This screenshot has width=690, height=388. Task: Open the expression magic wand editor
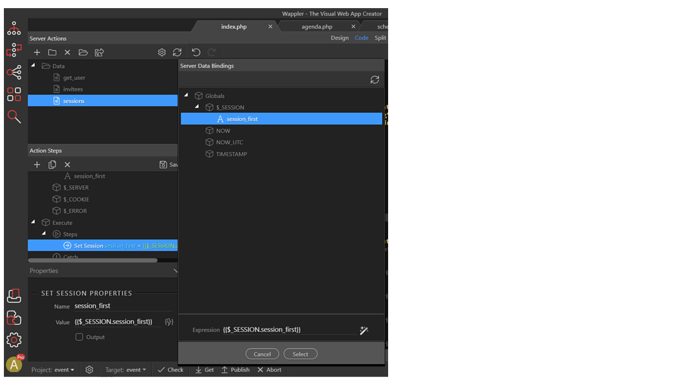(364, 330)
